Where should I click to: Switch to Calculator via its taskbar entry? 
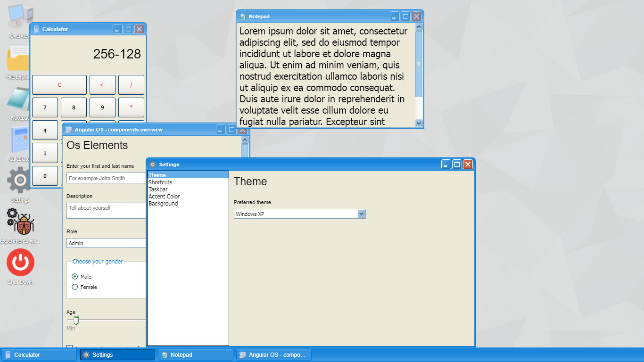(x=38, y=354)
